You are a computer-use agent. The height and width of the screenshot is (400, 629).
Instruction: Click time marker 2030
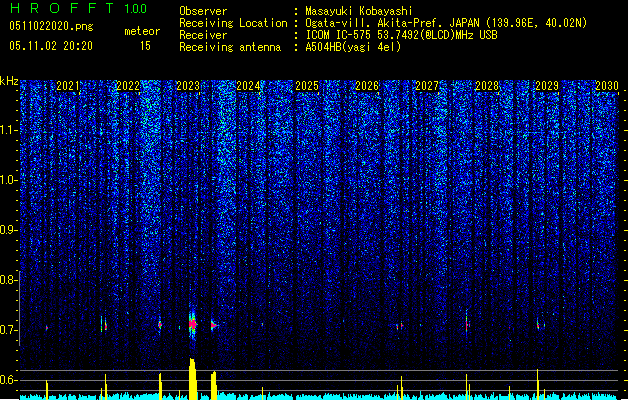(x=607, y=86)
